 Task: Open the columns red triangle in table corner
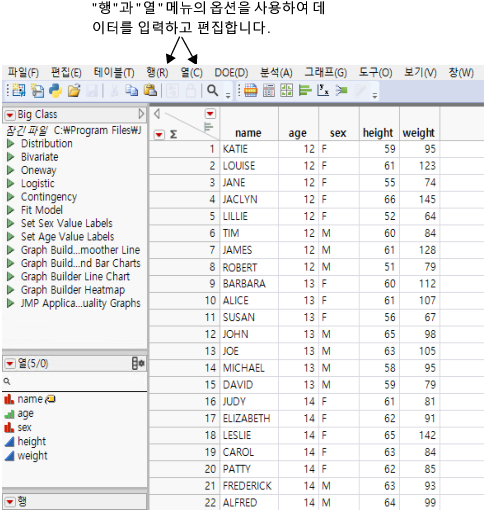[x=210, y=114]
